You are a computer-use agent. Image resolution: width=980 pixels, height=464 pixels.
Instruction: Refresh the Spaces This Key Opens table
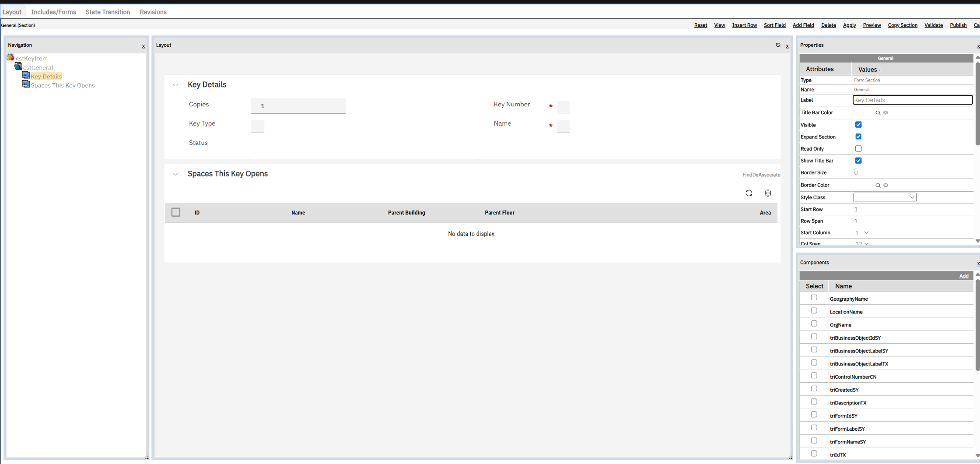coord(749,193)
